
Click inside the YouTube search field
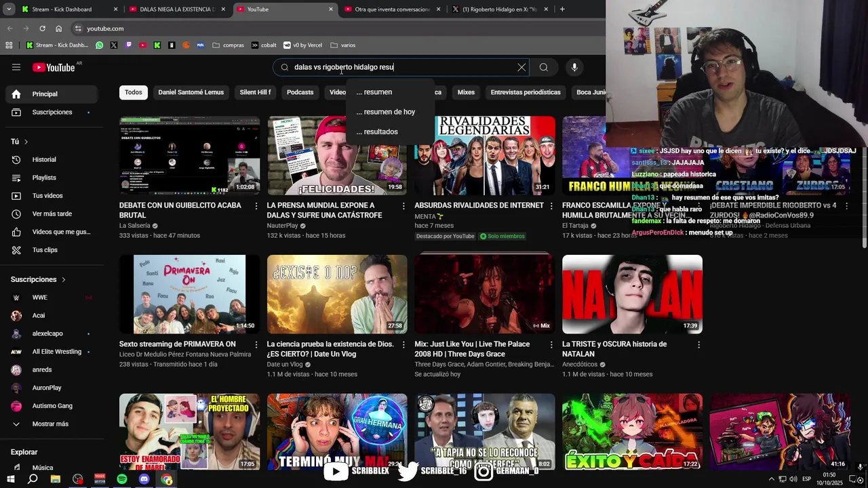coord(400,67)
